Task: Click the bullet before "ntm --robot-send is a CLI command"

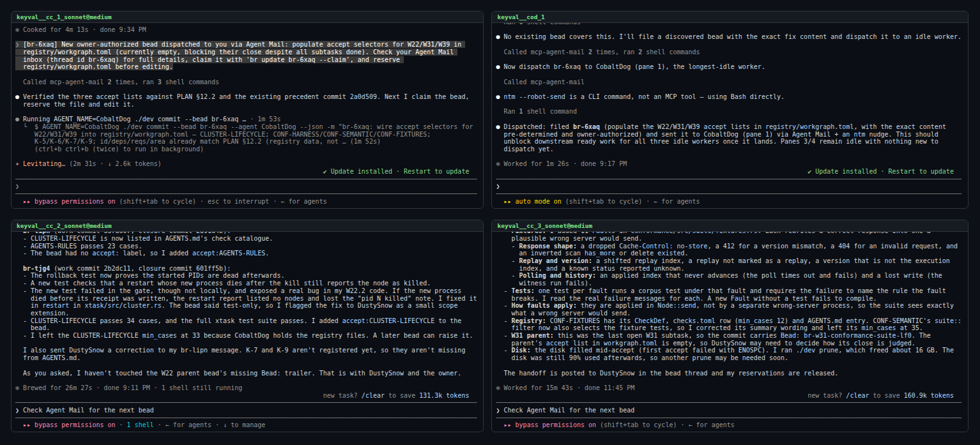Action: coord(498,96)
